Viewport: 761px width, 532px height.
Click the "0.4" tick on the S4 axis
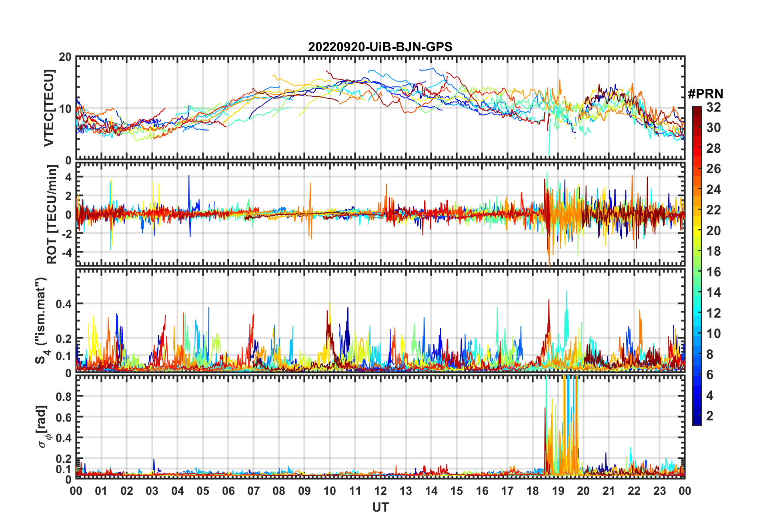point(64,304)
